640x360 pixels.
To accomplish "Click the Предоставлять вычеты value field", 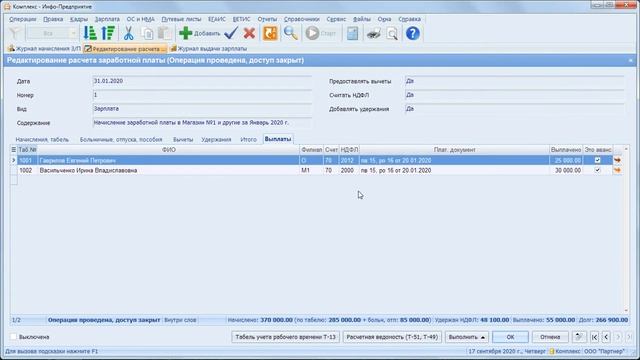I will pyautogui.click(x=514, y=81).
